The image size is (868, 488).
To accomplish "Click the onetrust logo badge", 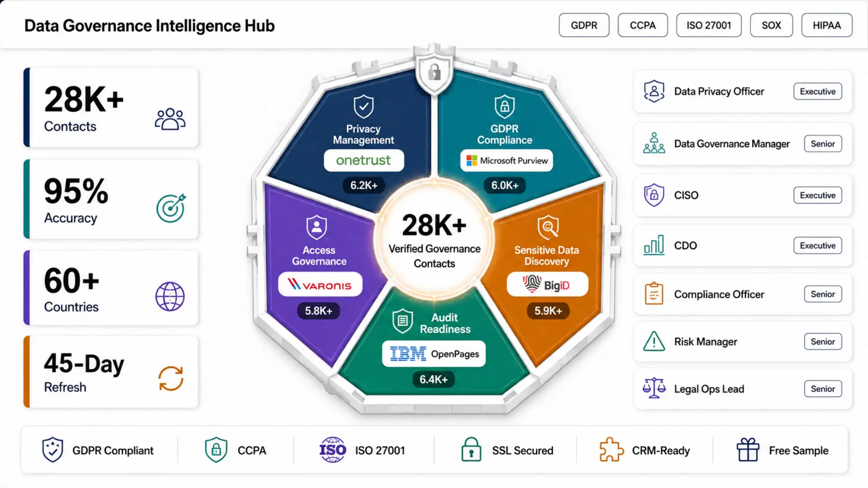I will tap(363, 160).
